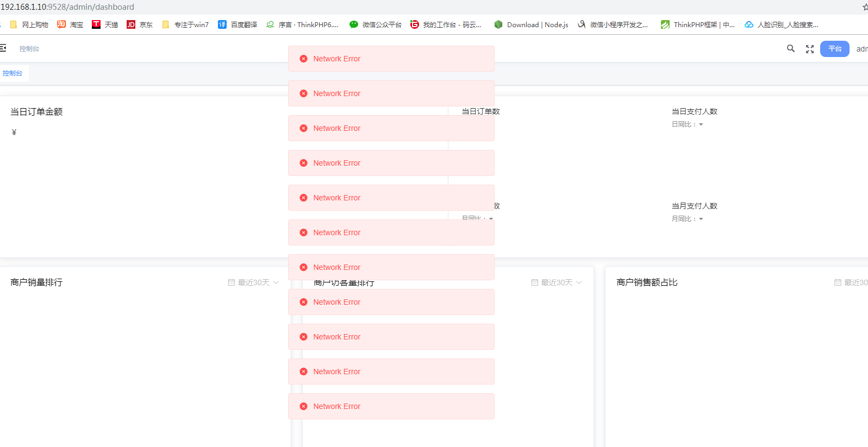Open the 人脸识别 bookmark
This screenshot has width=868, height=447.
pyautogui.click(x=781, y=24)
